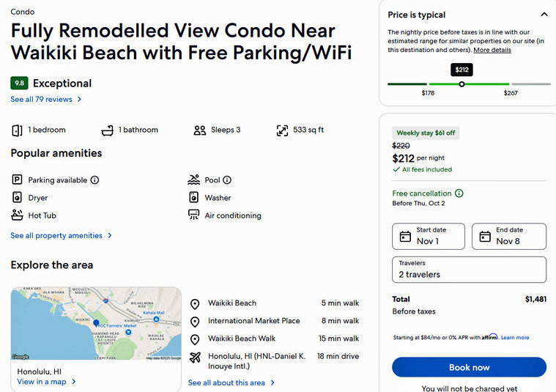Click the $212 price range slider marker

462,84
